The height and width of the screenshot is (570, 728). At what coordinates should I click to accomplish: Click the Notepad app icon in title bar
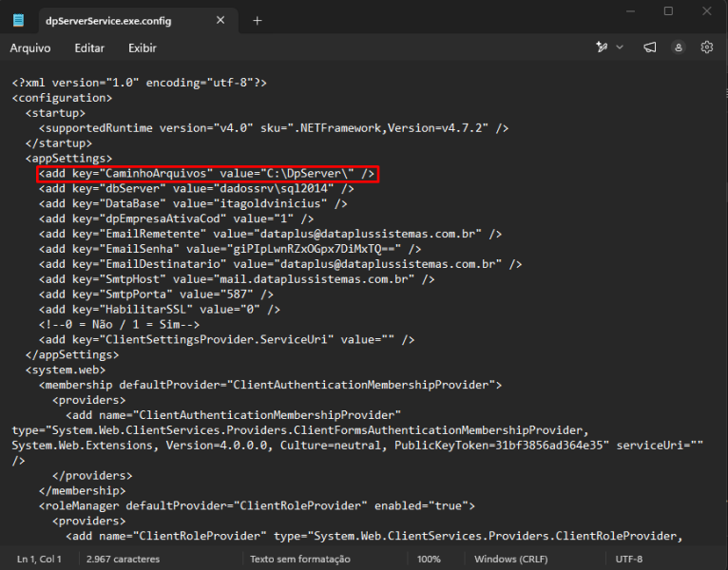coord(19,20)
